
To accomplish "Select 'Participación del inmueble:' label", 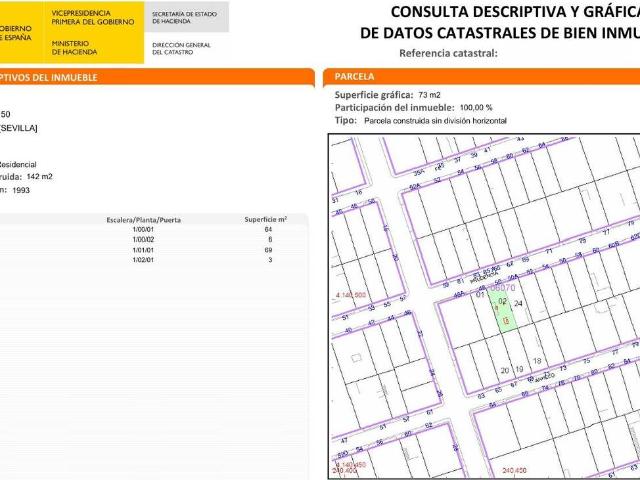I will point(394,108).
